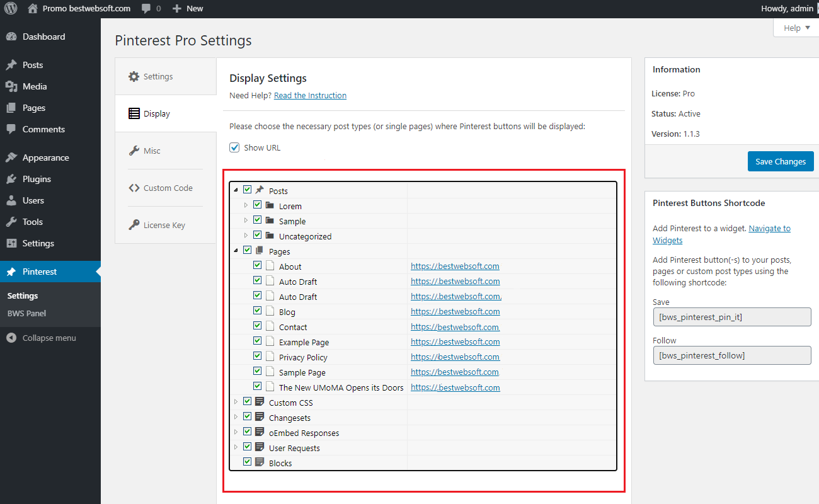
Task: Switch to the Misc tab
Action: (166, 151)
